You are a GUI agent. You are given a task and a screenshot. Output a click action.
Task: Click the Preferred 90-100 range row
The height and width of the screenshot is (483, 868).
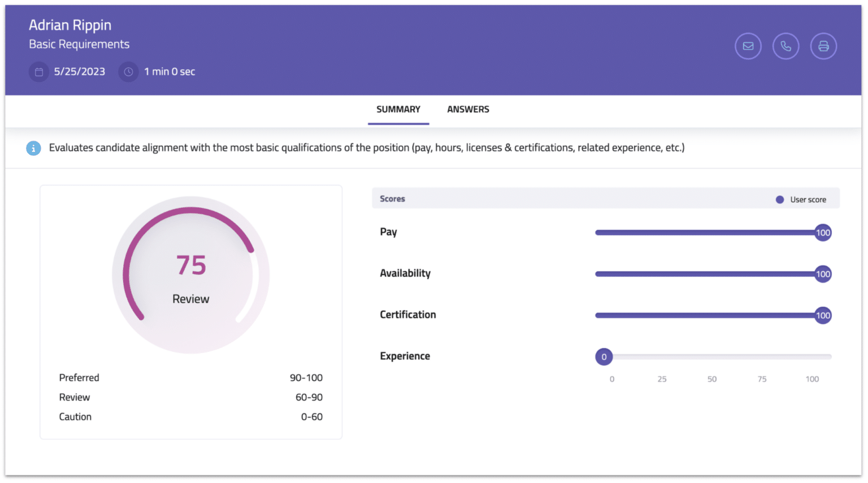click(x=190, y=377)
